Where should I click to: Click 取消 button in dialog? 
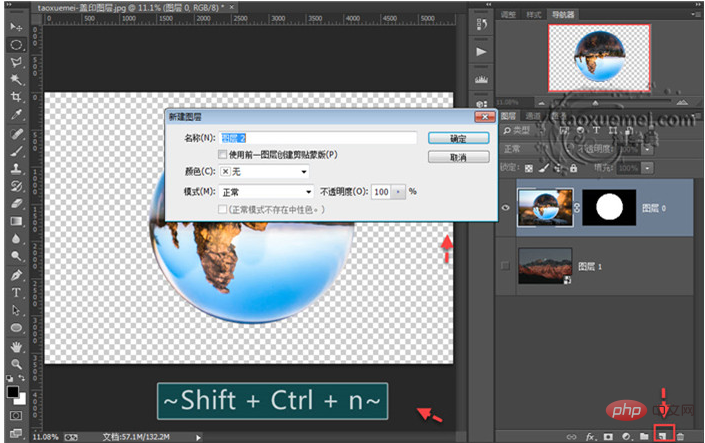coord(459,157)
